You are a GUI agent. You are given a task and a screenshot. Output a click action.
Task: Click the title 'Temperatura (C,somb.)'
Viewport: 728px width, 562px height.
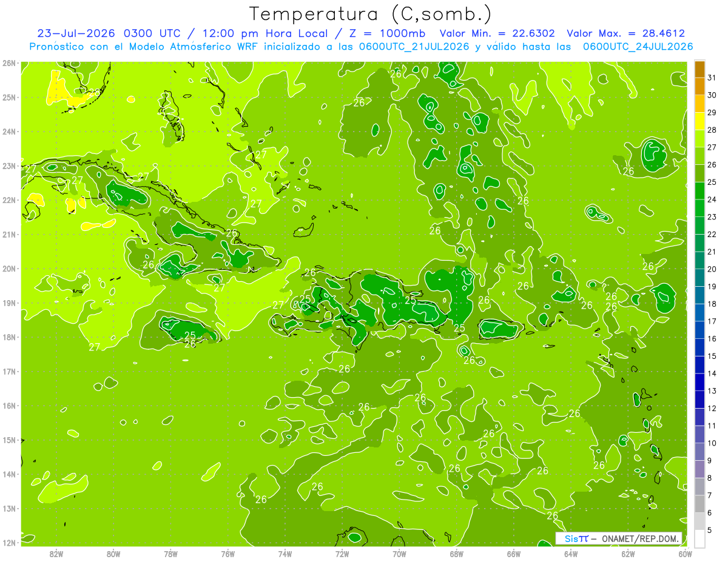(370, 14)
